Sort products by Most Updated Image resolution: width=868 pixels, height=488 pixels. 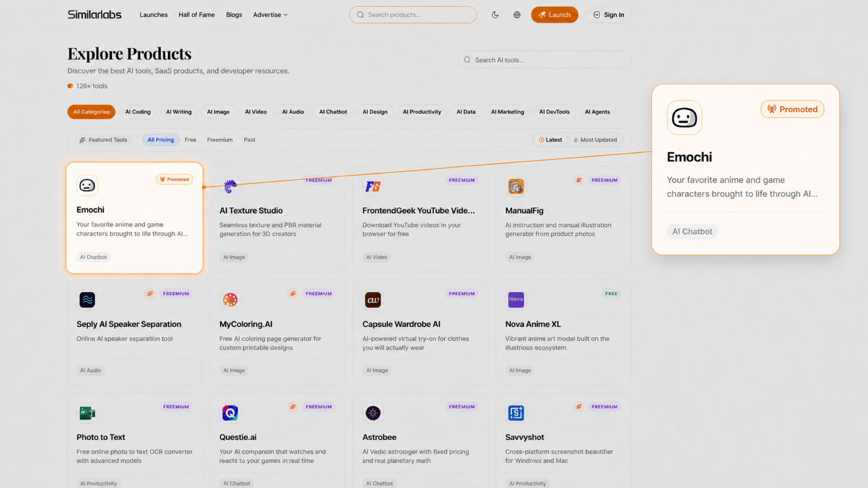[x=595, y=140]
